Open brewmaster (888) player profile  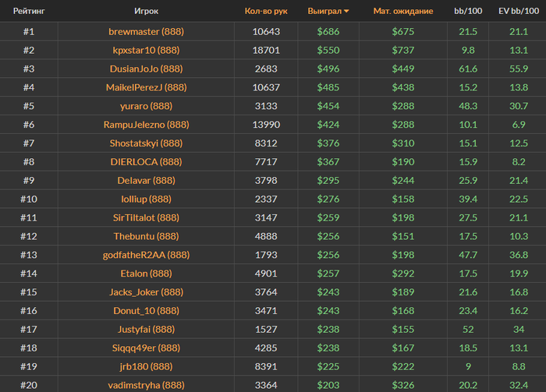147,32
